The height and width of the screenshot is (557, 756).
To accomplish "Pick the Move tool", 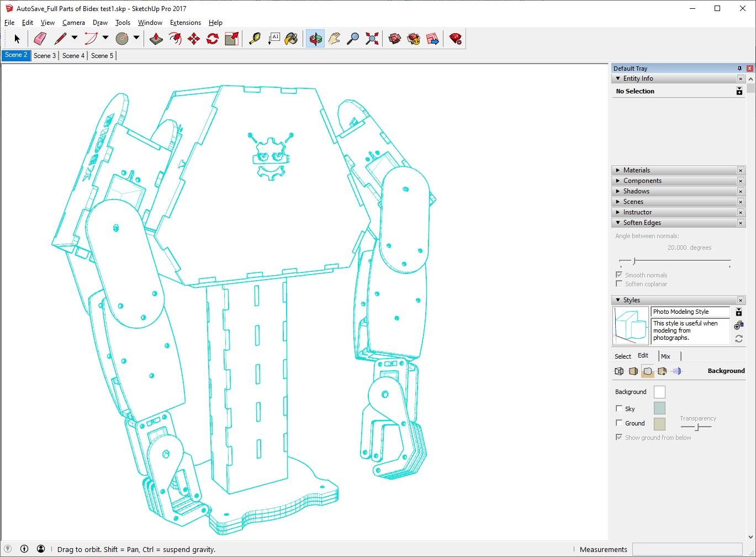I will [194, 39].
